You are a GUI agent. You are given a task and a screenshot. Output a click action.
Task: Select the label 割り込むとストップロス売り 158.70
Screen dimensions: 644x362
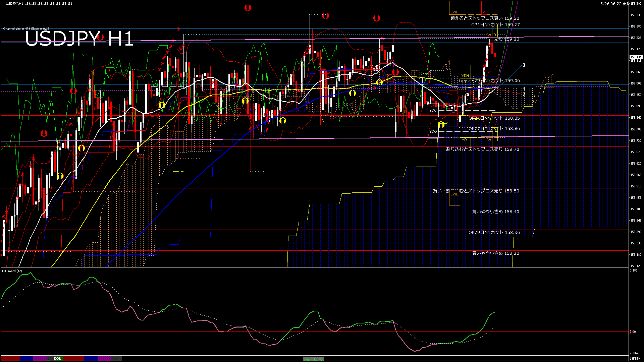coord(483,149)
